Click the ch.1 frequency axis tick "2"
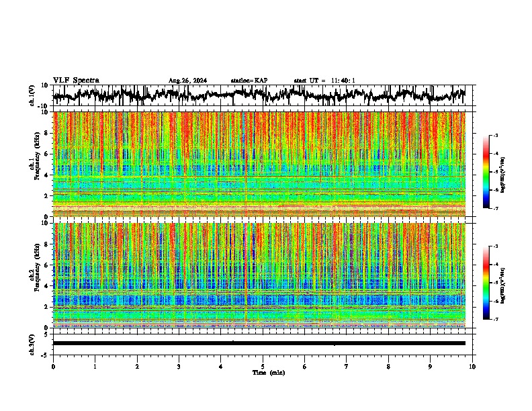Viewport: 532px width, 411px height. click(x=47, y=196)
